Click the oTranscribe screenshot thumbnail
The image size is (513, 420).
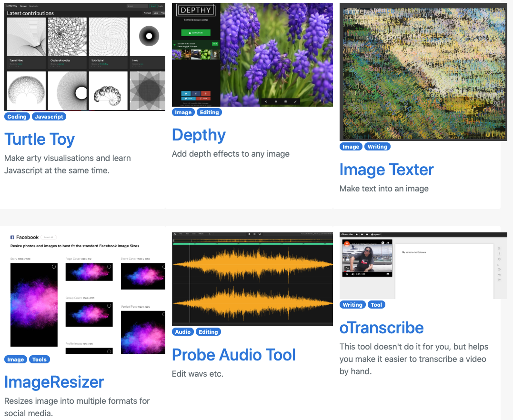pos(423,266)
